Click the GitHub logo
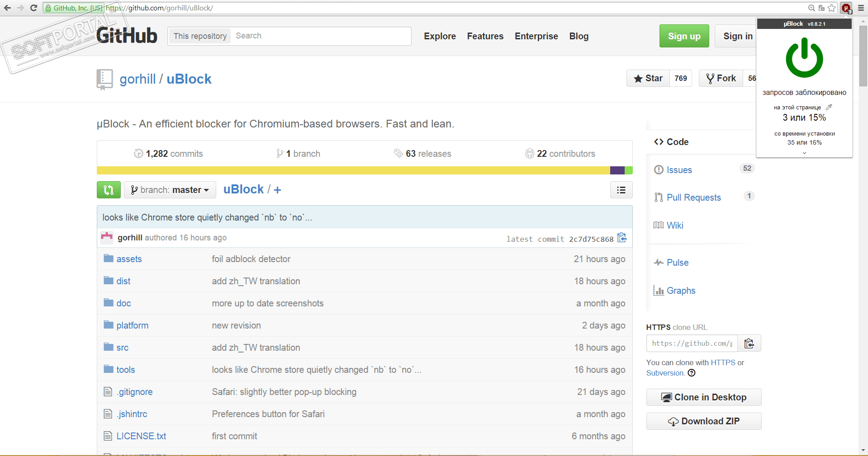This screenshot has height=456, width=868. click(127, 36)
